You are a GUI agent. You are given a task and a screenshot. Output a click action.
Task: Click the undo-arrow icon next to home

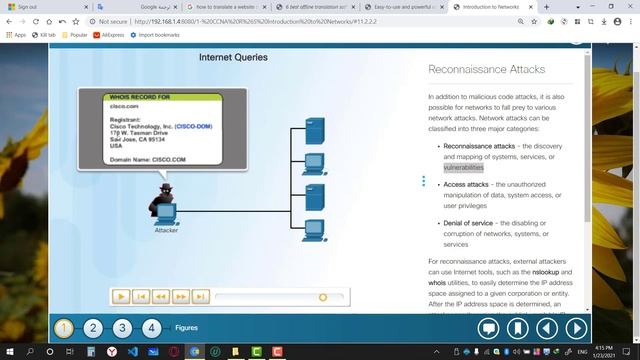coord(62,22)
